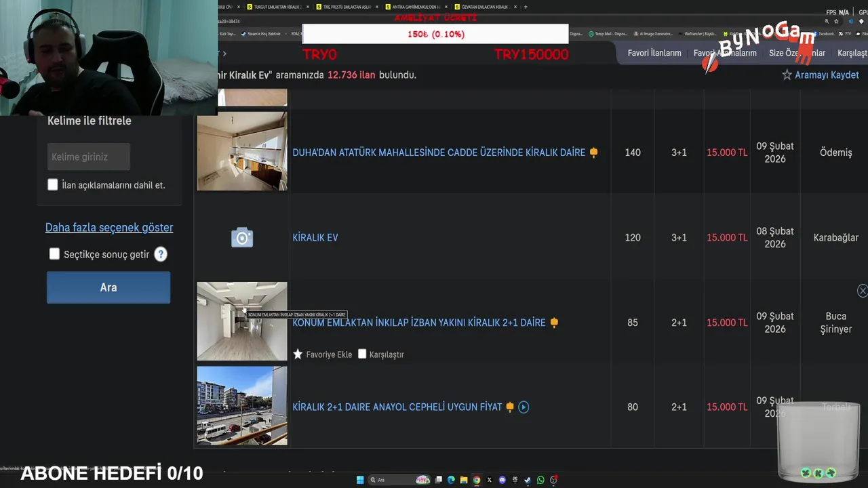Click the Temp Mail bookmark in the bookmarks bar
The height and width of the screenshot is (488, 868).
coord(610,34)
